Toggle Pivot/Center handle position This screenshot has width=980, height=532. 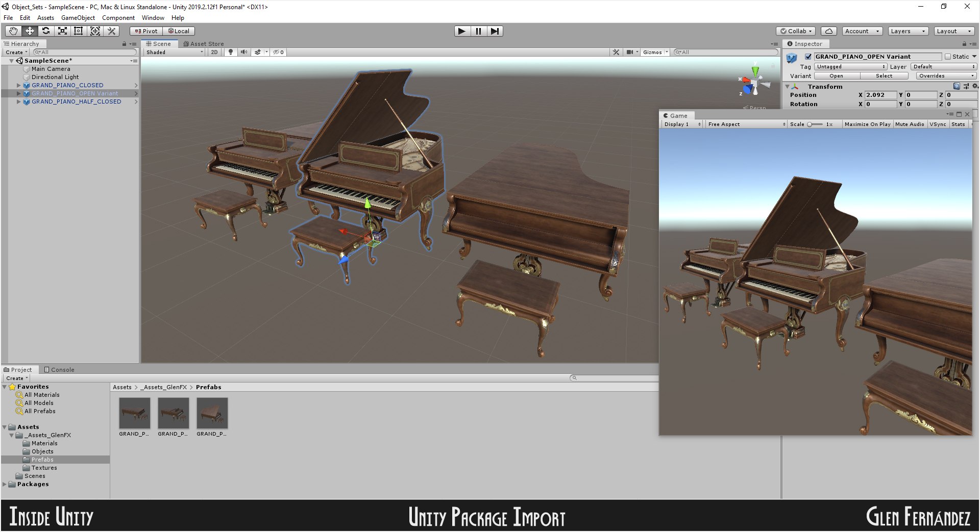(x=146, y=31)
